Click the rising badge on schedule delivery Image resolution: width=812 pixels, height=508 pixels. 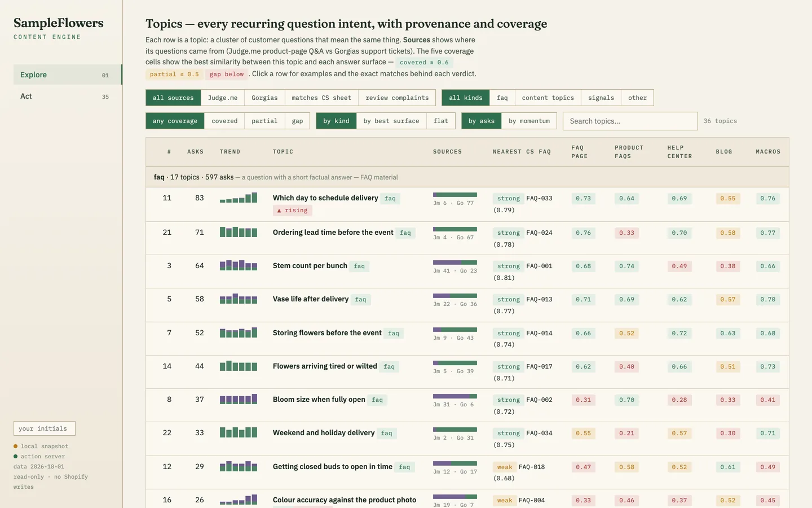[293, 210]
